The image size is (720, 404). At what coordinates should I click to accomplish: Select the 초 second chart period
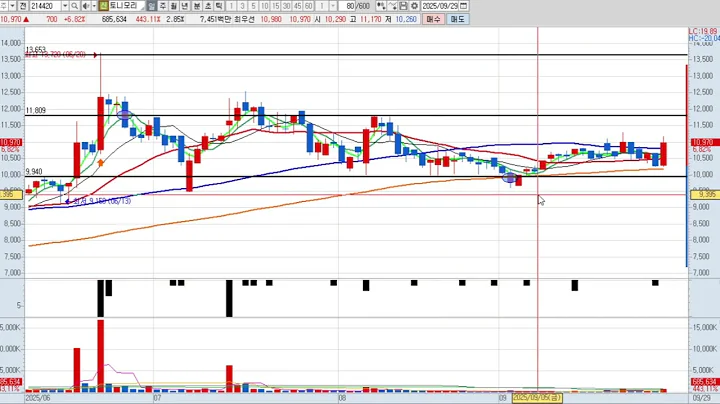tap(208, 6)
